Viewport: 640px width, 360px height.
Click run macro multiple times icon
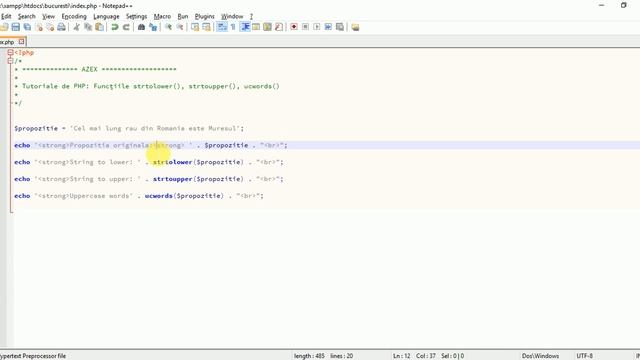[328, 27]
